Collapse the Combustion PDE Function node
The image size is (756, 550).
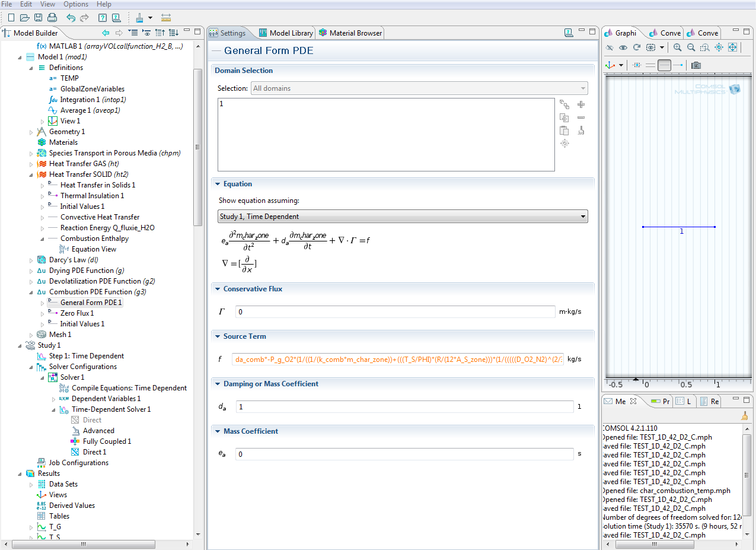coord(31,292)
